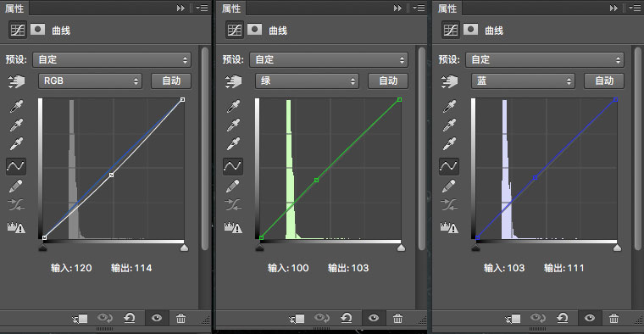Open panel flyout menu in the RGB panel
Image resolution: width=644 pixels, height=334 pixels.
click(202, 8)
